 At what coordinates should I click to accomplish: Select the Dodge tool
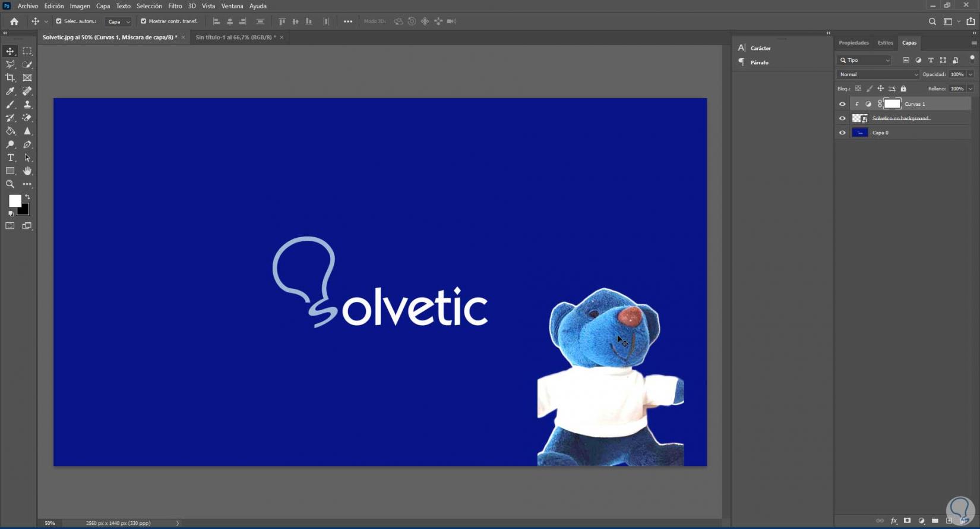coord(10,144)
